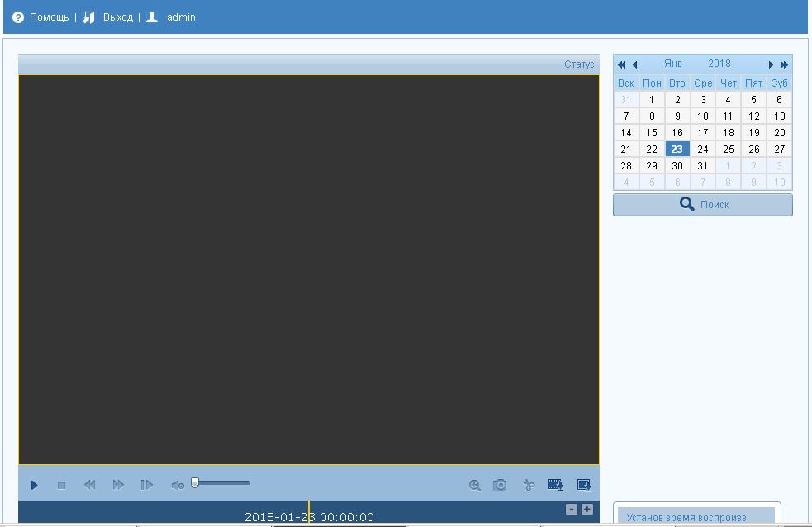Stop playback with the stop button
The image size is (812, 527).
tap(61, 485)
